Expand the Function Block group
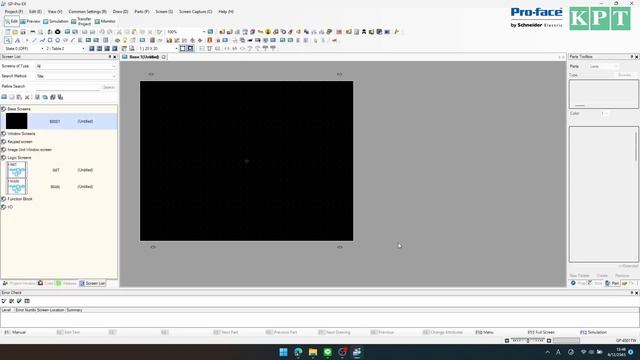 [4, 199]
